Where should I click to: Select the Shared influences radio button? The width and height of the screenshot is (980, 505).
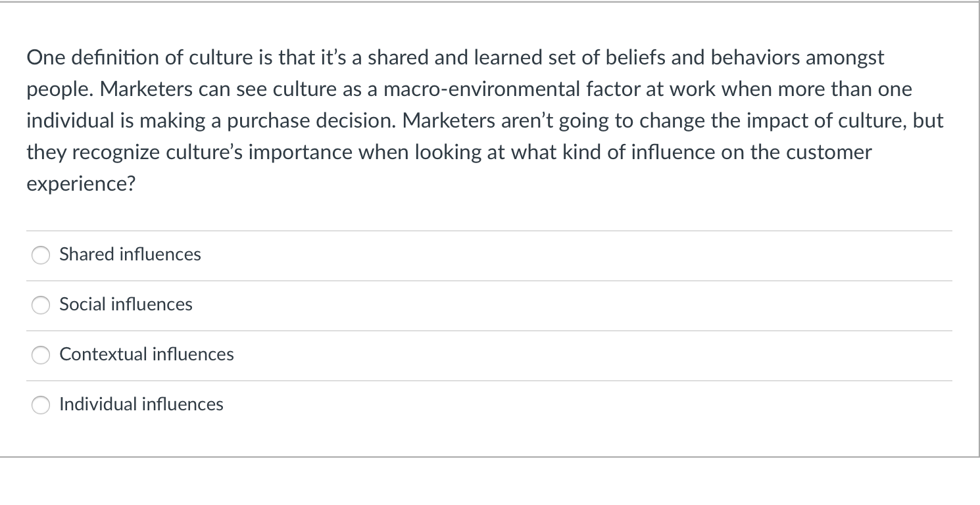point(41,255)
